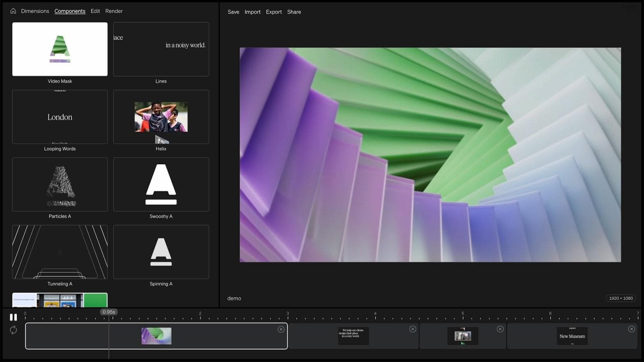Click Import in the top menu
Screen dimensions: 644x362
(253, 12)
